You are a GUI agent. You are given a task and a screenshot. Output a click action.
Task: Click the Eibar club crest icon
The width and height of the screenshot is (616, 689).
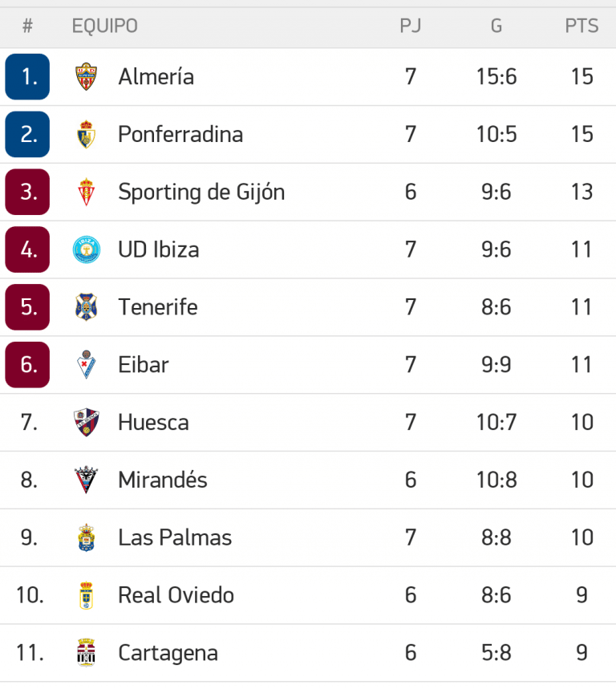(86, 365)
